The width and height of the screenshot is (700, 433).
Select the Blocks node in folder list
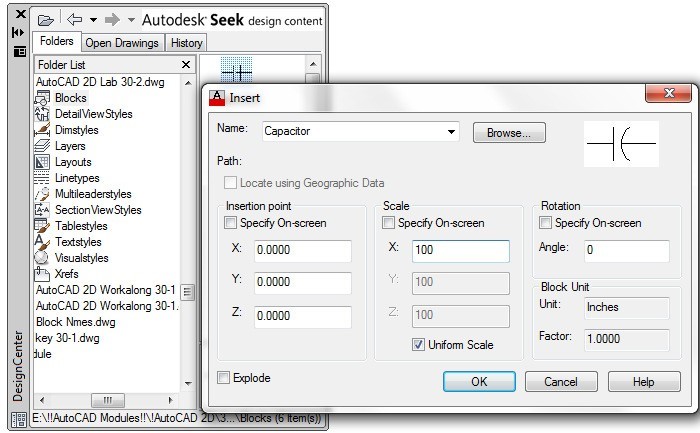click(70, 98)
